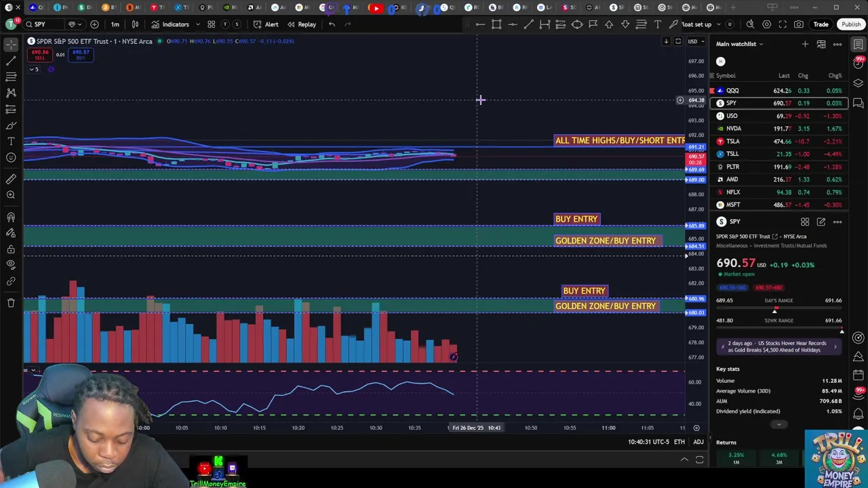Select the brush drawing tool
Image resolution: width=868 pixels, height=488 pixels.
coord(11,125)
